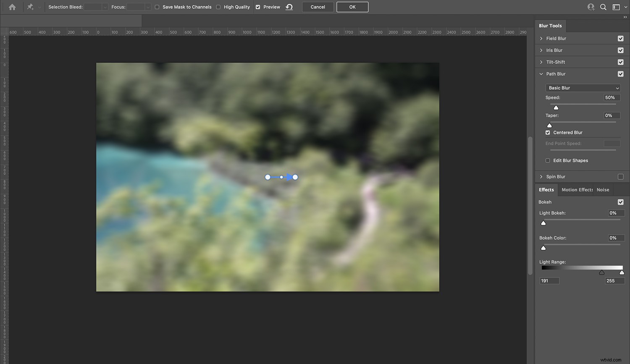Viewport: 630px width, 364px height.
Task: Cancel the Blur Gallery edits
Action: (318, 7)
